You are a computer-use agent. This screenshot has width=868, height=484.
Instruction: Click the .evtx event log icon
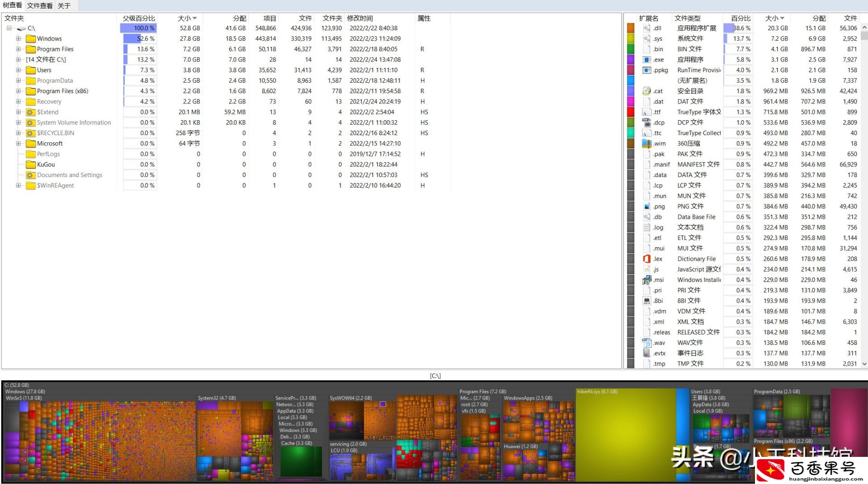(x=646, y=353)
